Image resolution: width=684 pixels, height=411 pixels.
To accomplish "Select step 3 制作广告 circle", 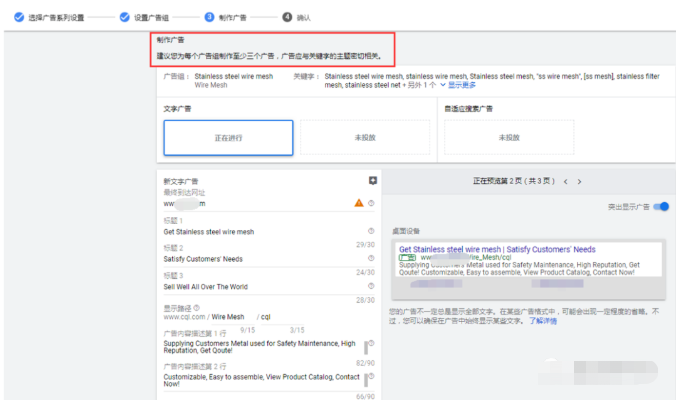I will coord(209,17).
